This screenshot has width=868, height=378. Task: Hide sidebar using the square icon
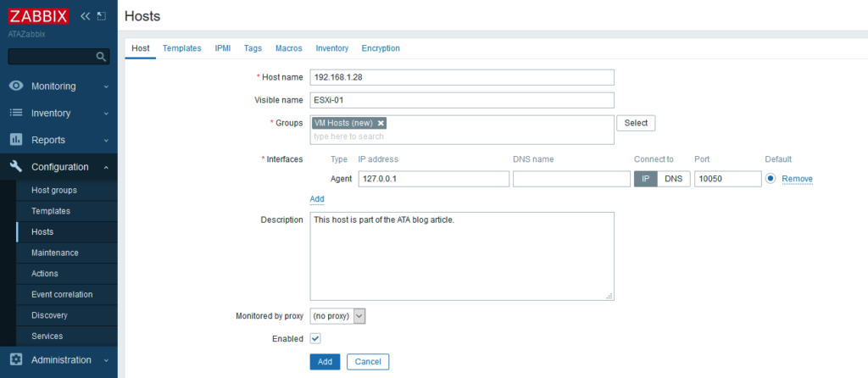pyautogui.click(x=102, y=16)
